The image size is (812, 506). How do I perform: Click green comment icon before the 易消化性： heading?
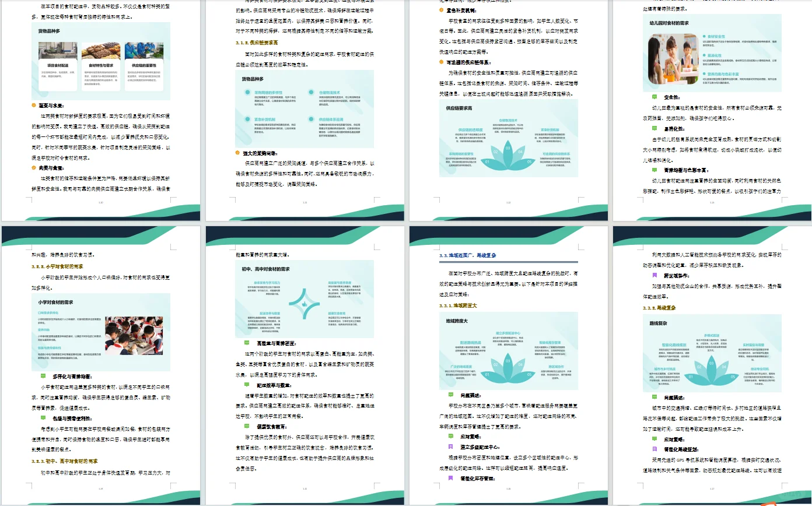click(x=654, y=129)
